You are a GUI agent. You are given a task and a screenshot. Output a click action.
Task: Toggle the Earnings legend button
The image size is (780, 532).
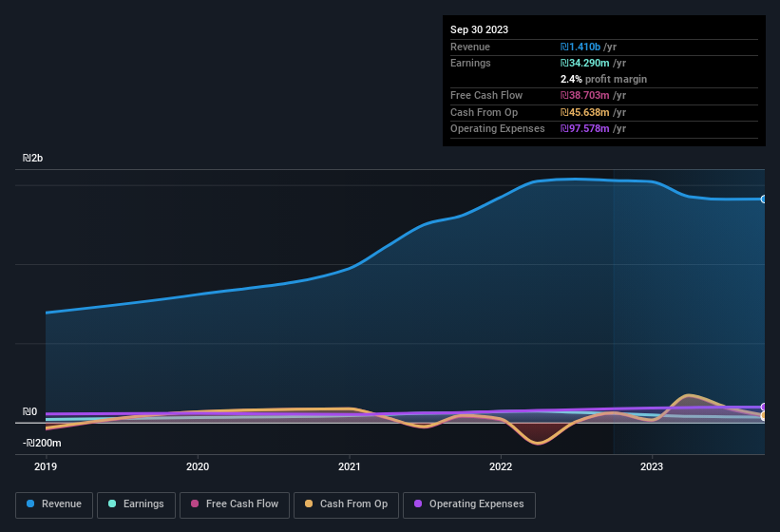(x=136, y=504)
